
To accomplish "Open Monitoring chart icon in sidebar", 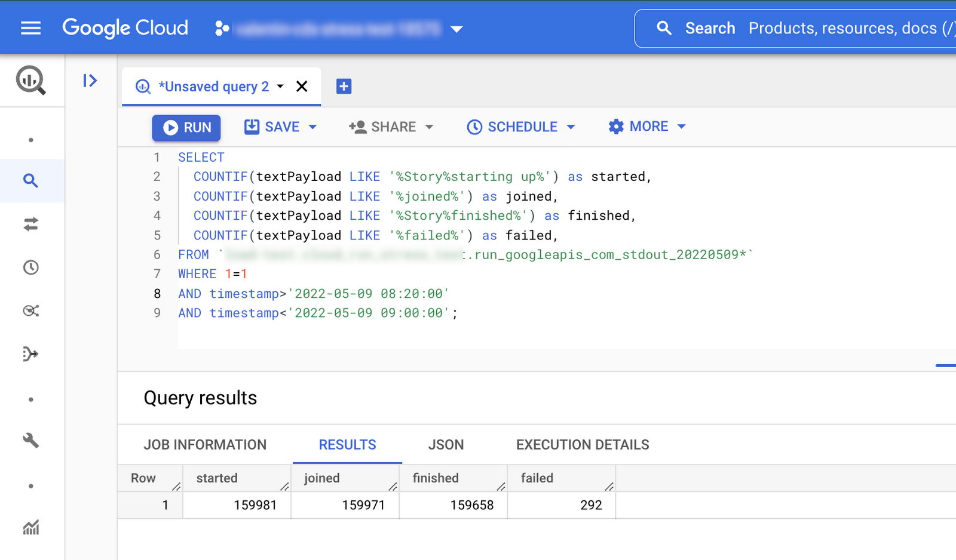I will [30, 527].
